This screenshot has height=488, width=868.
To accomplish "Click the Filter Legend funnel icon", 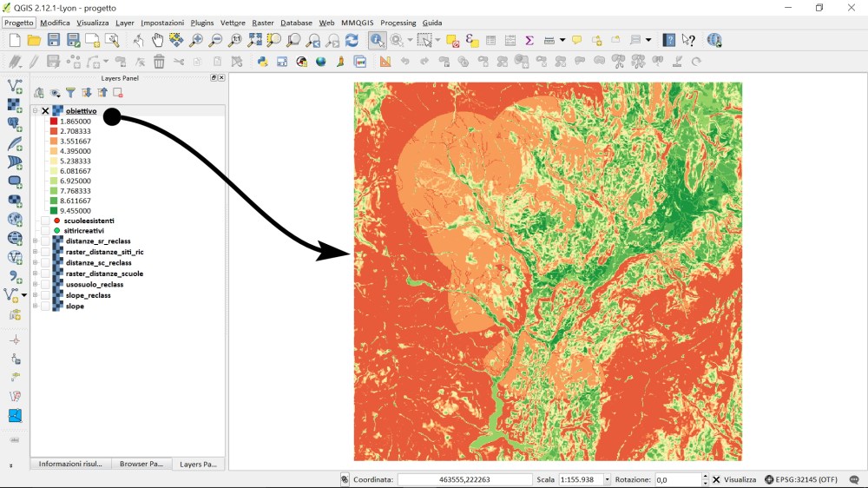I will [70, 93].
